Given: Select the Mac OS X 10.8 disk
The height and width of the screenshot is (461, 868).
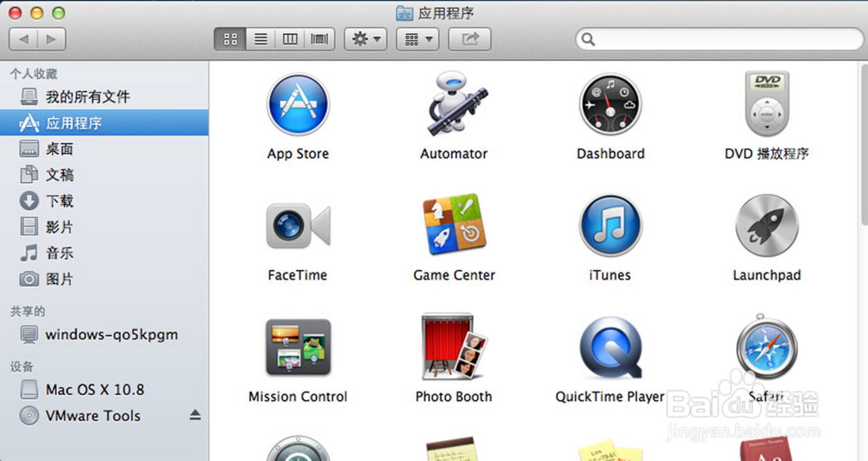Looking at the screenshot, I should coord(104,390).
